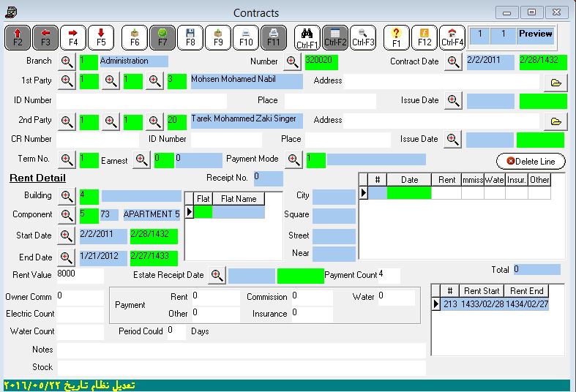
Task: Click the F2 up arrow toolbar button
Action: tap(18, 37)
